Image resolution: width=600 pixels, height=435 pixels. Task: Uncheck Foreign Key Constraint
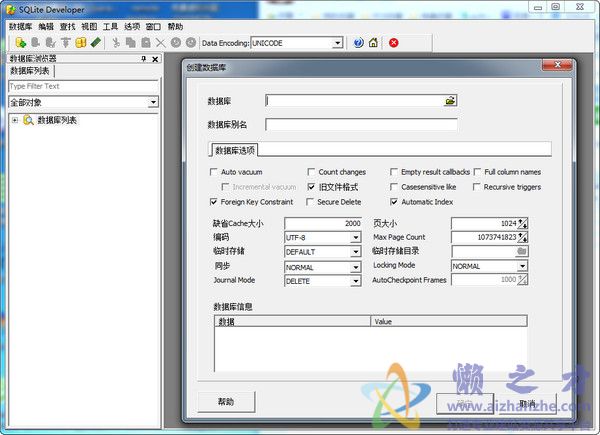[214, 202]
